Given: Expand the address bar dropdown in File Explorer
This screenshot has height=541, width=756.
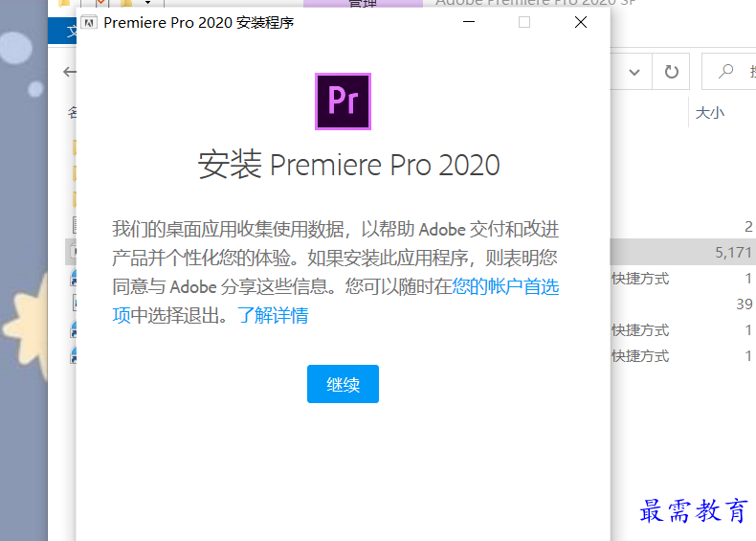Looking at the screenshot, I should click(x=634, y=73).
